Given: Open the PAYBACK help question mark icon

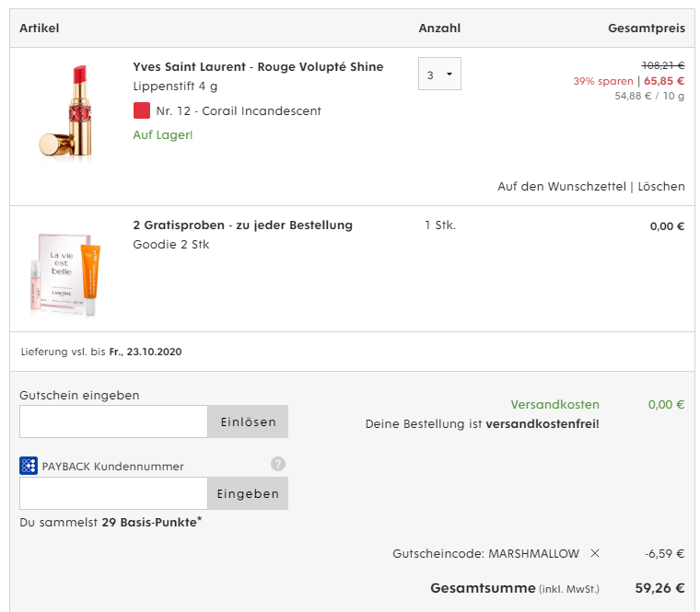Looking at the screenshot, I should click(x=277, y=464).
